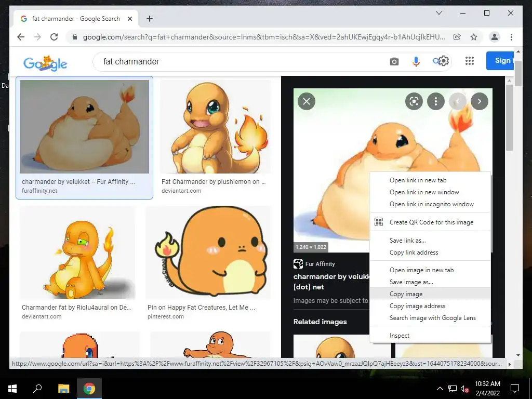Open a new tab with plus button
Screen dimensions: 532x399
[149, 19]
